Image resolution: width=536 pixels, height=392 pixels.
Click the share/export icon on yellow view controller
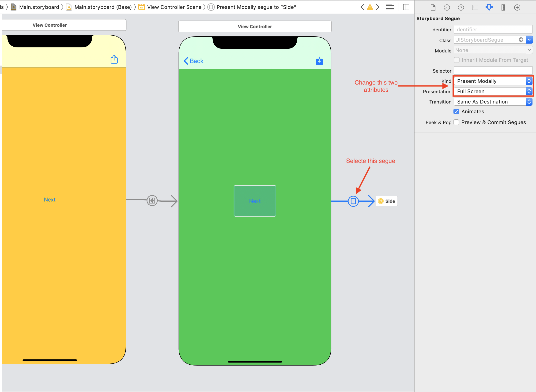(114, 59)
